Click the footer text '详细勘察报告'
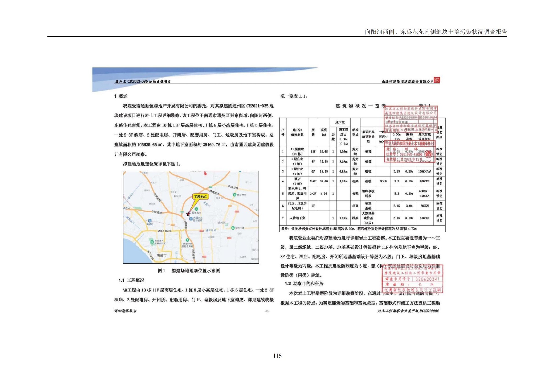 tap(125, 311)
